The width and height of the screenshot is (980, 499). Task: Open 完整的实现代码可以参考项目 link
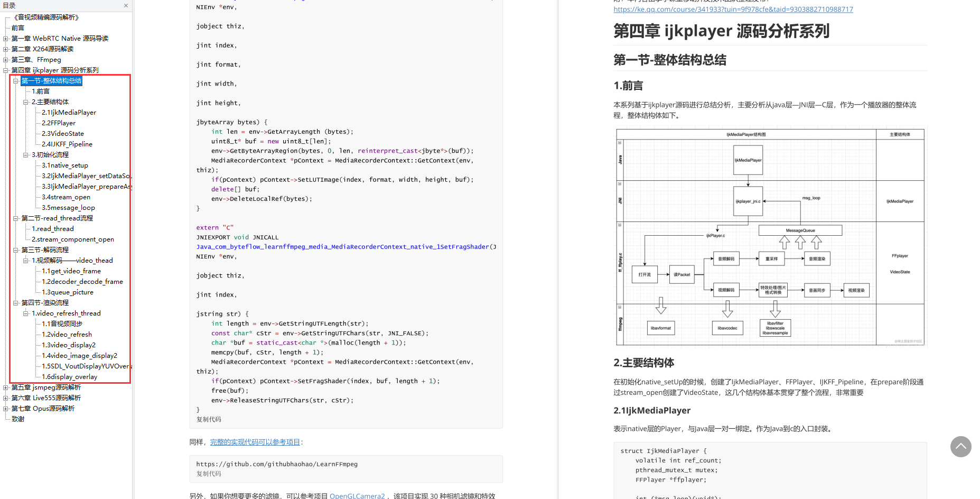tap(255, 442)
